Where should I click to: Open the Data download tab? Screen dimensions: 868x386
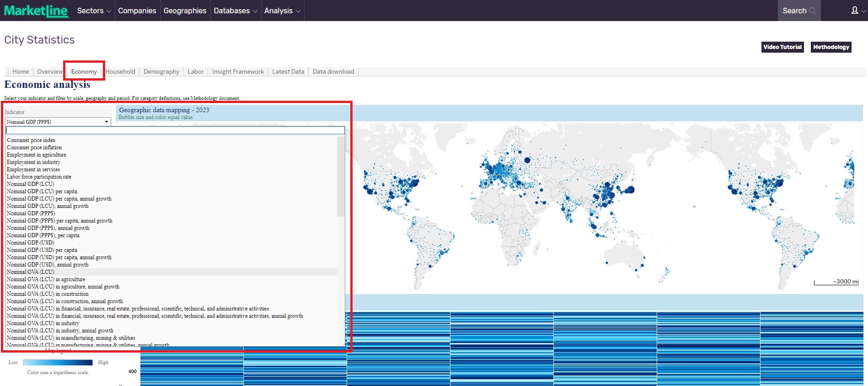pyautogui.click(x=333, y=71)
